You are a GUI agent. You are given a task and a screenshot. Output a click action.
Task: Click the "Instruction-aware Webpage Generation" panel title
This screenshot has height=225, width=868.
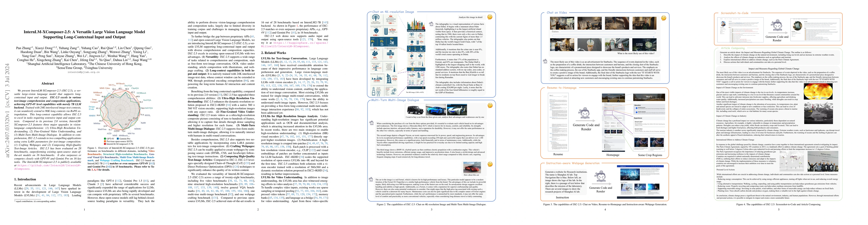(x=573, y=163)
